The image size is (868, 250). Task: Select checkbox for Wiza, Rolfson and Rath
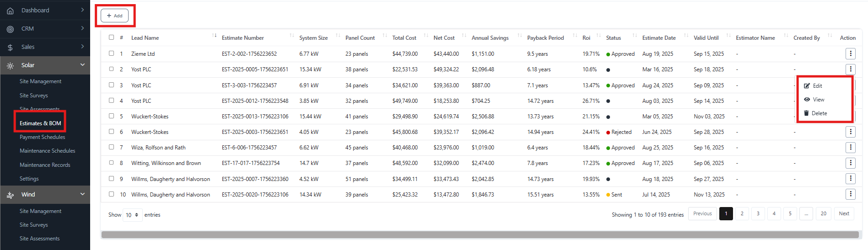pyautogui.click(x=111, y=147)
